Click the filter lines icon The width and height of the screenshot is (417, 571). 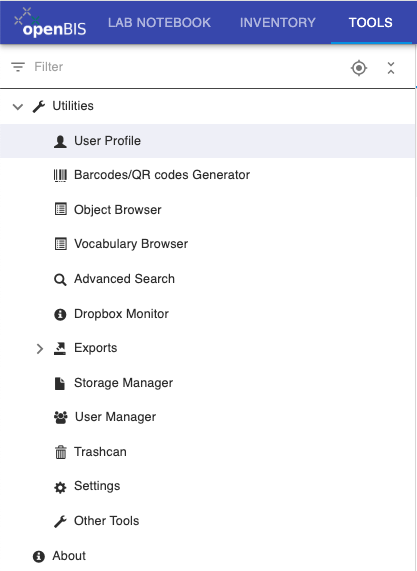click(x=18, y=67)
